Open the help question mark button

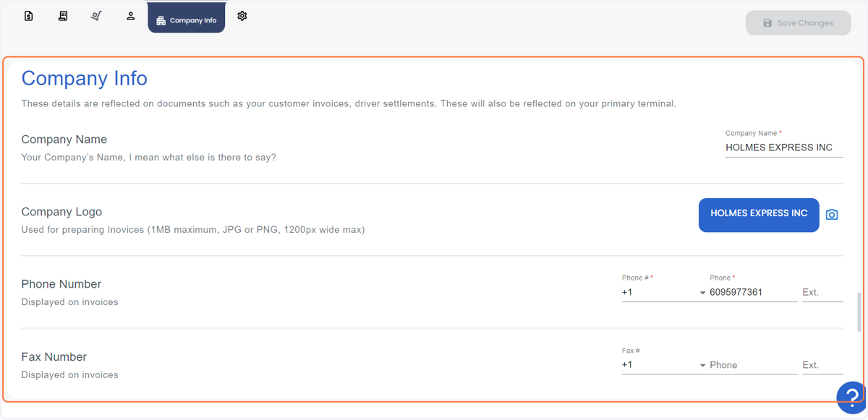click(851, 397)
